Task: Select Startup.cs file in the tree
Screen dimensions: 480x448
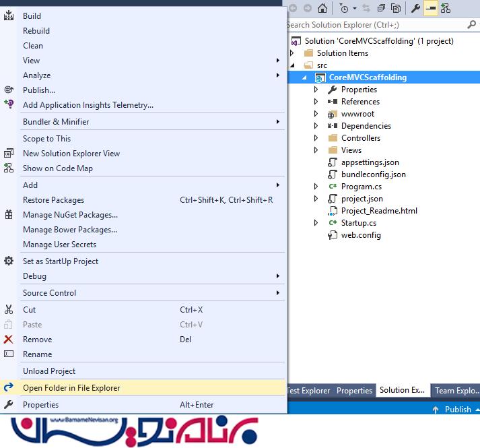Action: coord(358,223)
